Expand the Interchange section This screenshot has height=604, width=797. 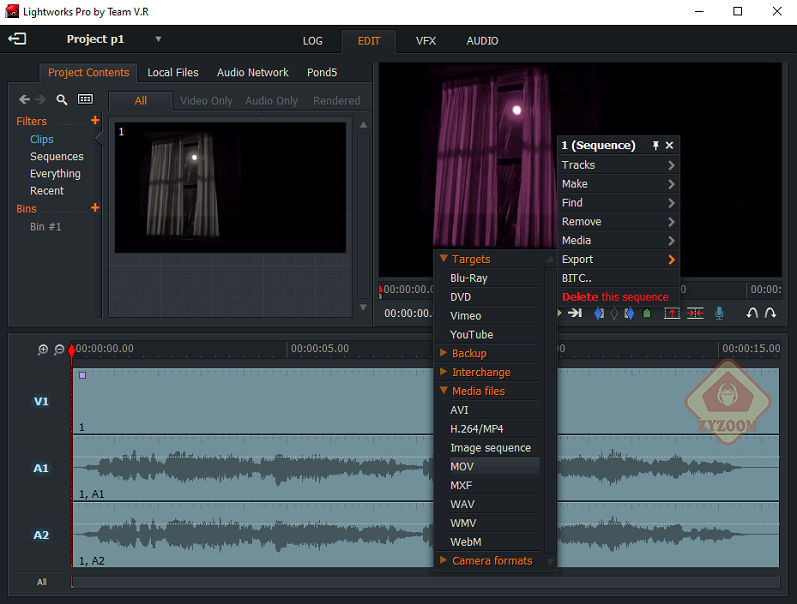444,372
